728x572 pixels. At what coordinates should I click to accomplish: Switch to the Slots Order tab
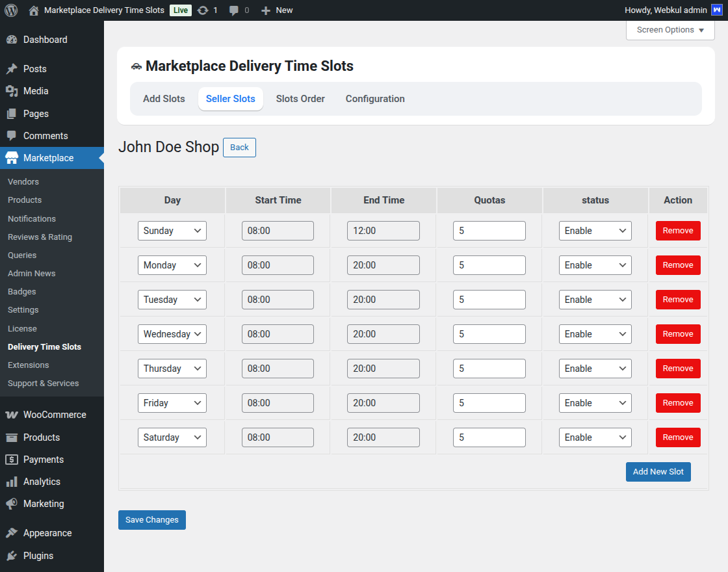point(300,99)
